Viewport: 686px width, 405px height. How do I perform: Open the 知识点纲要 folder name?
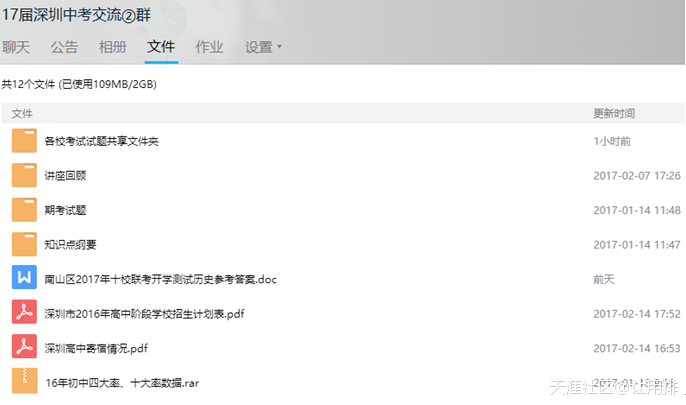click(70, 245)
